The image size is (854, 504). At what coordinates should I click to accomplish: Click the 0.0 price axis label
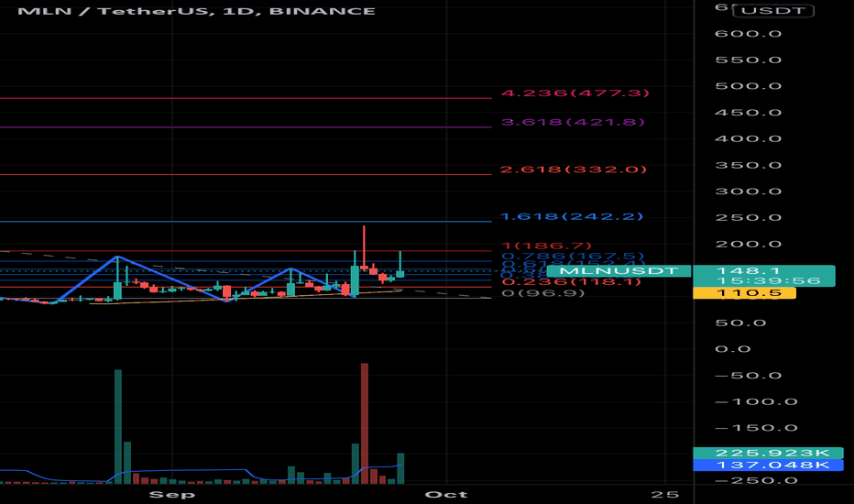[733, 349]
